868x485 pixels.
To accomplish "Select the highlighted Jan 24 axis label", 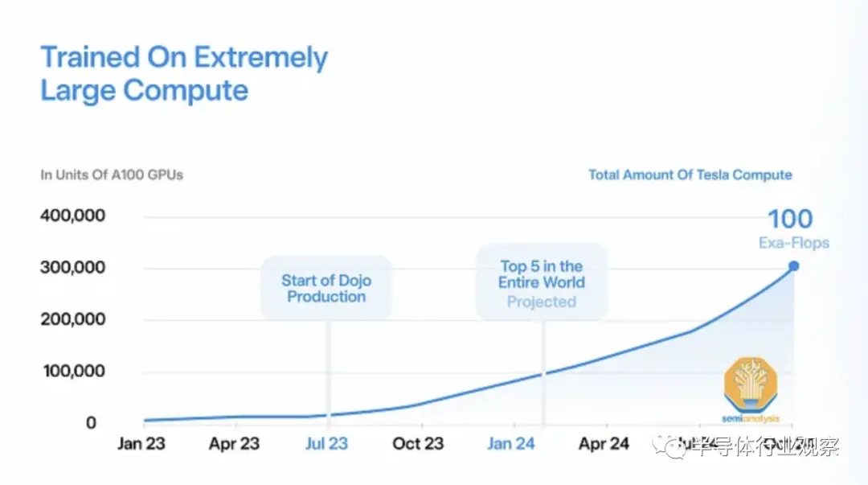I will click(x=511, y=444).
